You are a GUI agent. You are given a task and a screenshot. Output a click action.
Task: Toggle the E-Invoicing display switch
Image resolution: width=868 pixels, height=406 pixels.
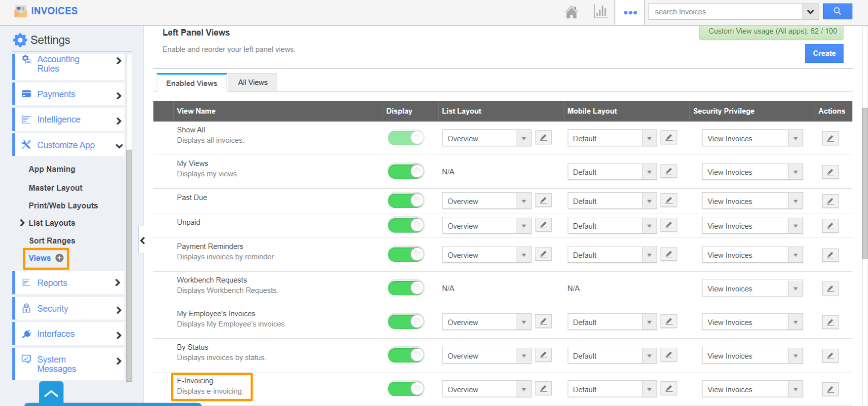tap(406, 389)
